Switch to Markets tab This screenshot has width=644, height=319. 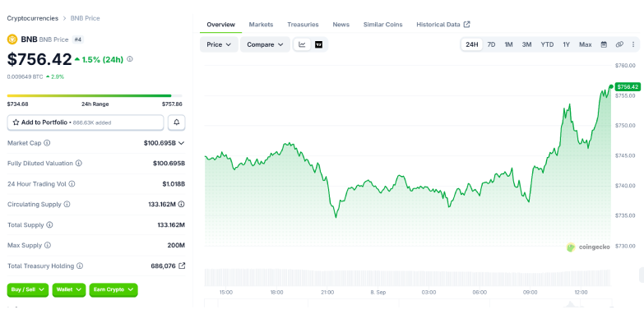(261, 25)
